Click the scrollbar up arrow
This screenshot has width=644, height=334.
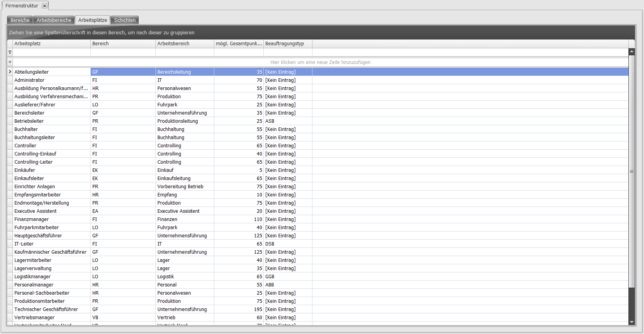tap(632, 51)
